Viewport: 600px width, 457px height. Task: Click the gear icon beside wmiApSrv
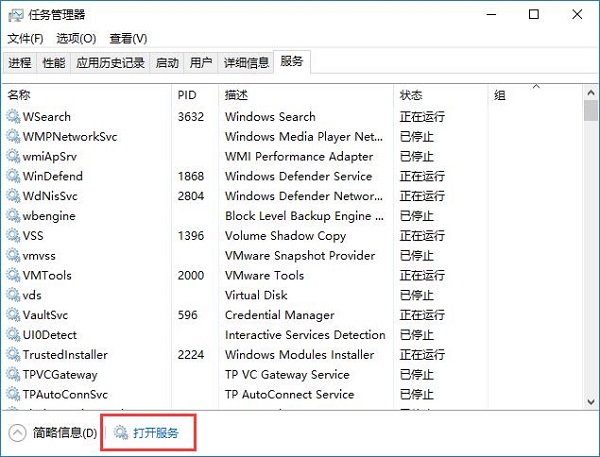tap(13, 156)
